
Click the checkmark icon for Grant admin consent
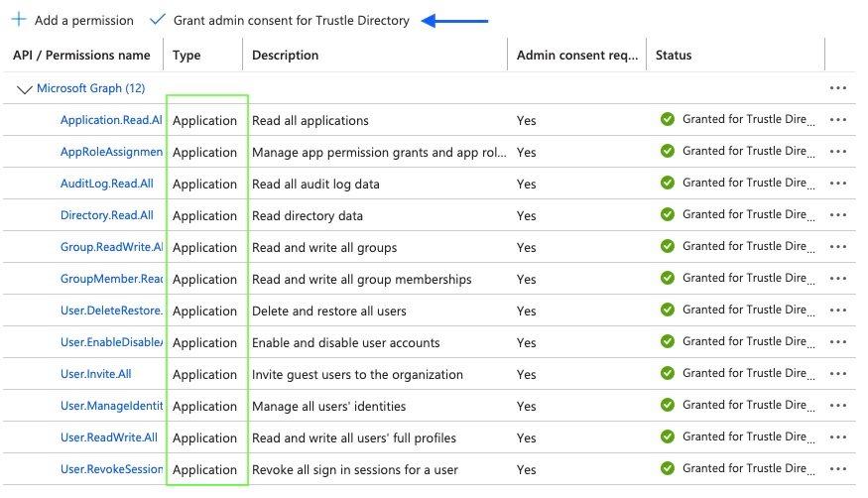point(157,20)
